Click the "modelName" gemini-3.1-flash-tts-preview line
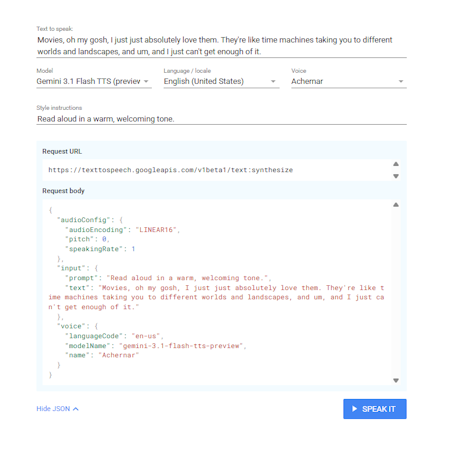Image resolution: width=451 pixels, height=450 pixels. coord(156,346)
